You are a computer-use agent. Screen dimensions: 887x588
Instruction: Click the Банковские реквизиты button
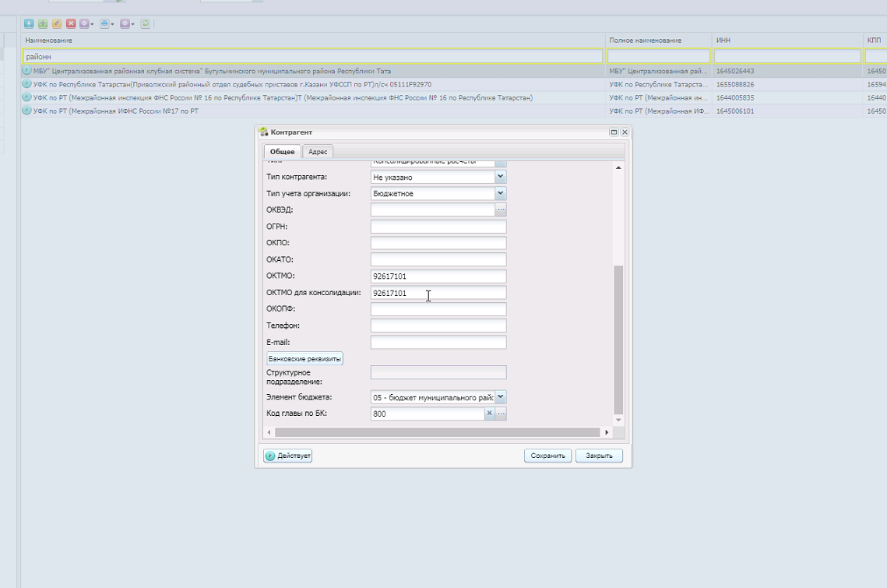coord(304,359)
